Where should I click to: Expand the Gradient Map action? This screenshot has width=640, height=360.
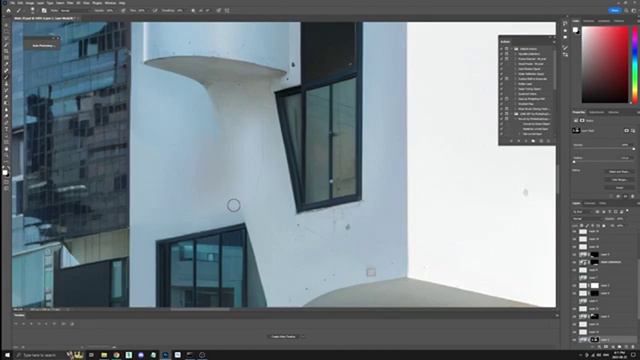[516, 104]
